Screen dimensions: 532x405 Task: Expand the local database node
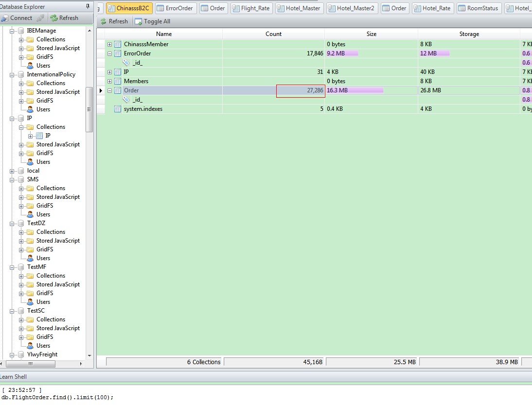click(x=12, y=171)
